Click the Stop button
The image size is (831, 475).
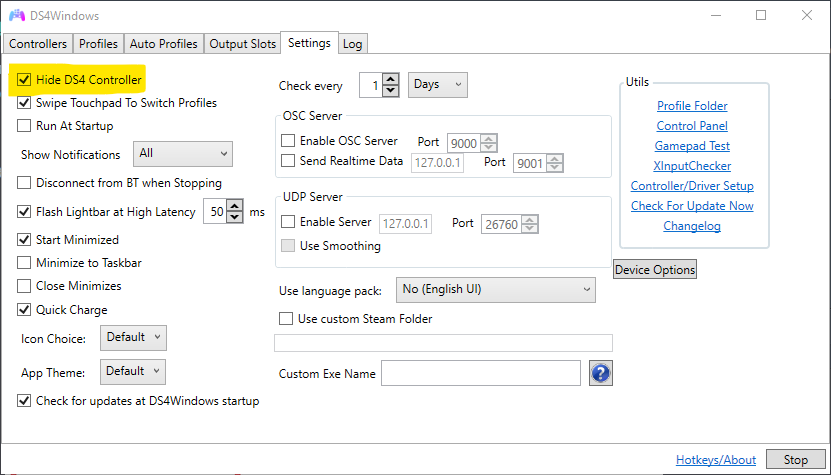coord(795,460)
